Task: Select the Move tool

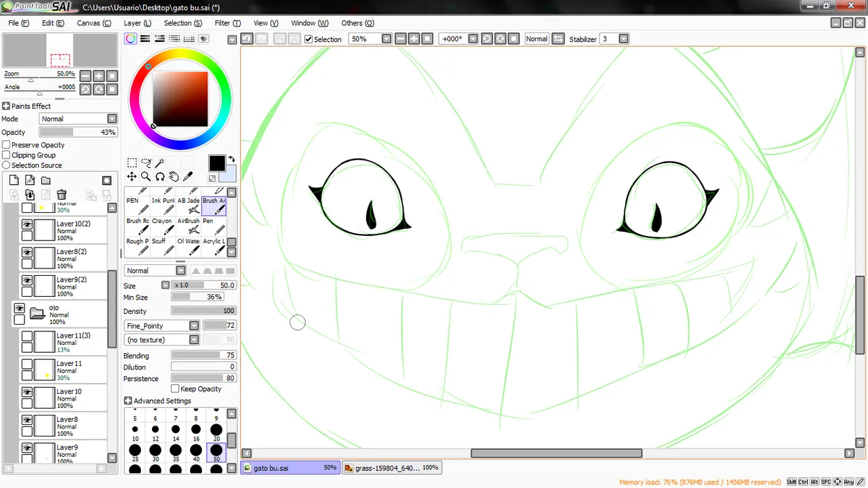Action: (132, 177)
